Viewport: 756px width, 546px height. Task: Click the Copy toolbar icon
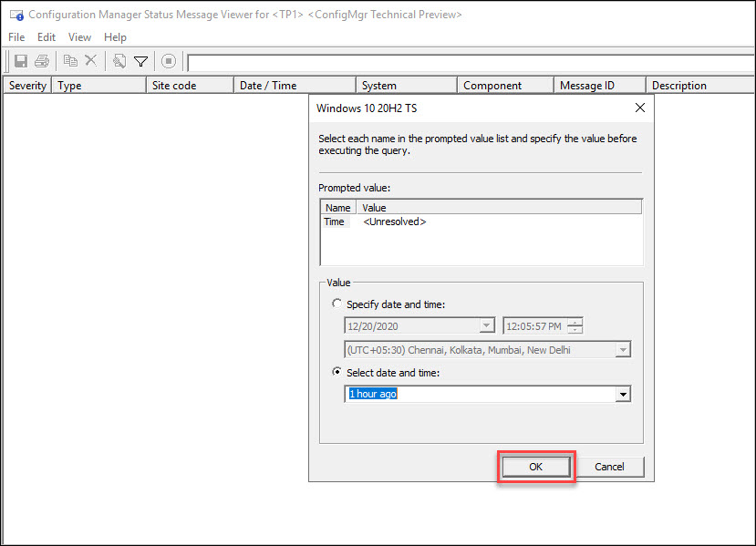70,61
